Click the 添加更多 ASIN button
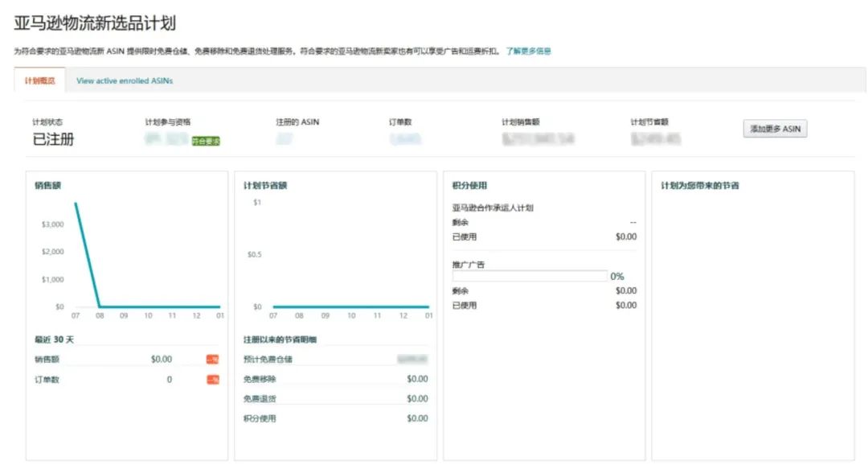This screenshot has height=469, width=868. (774, 129)
